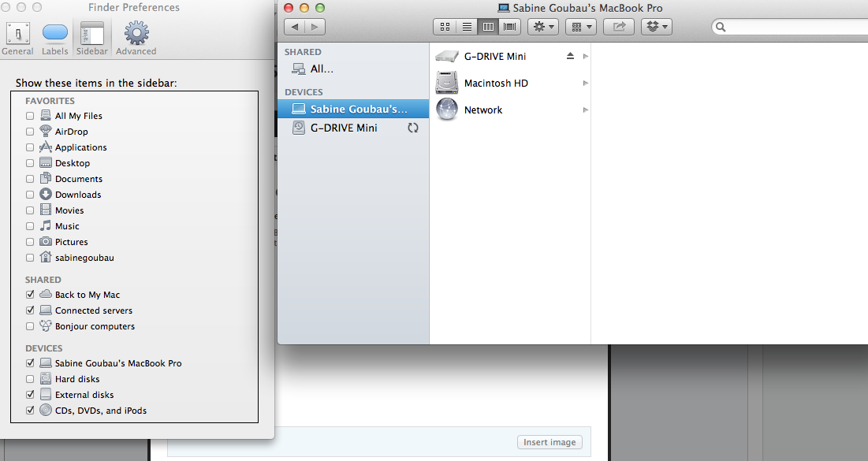The height and width of the screenshot is (461, 868).
Task: Switch Finder to column view
Action: tap(488, 27)
